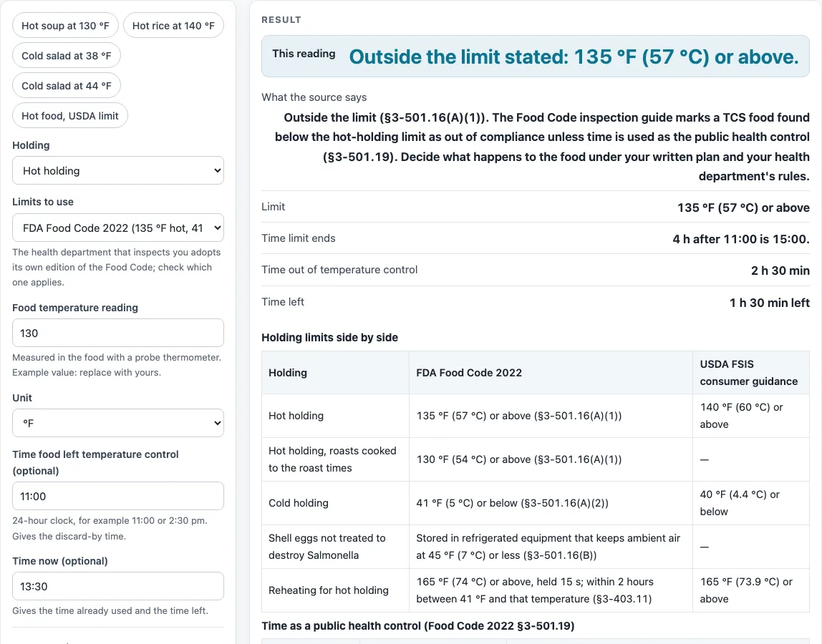Edit the time food left temperature control field

pyautogui.click(x=118, y=496)
